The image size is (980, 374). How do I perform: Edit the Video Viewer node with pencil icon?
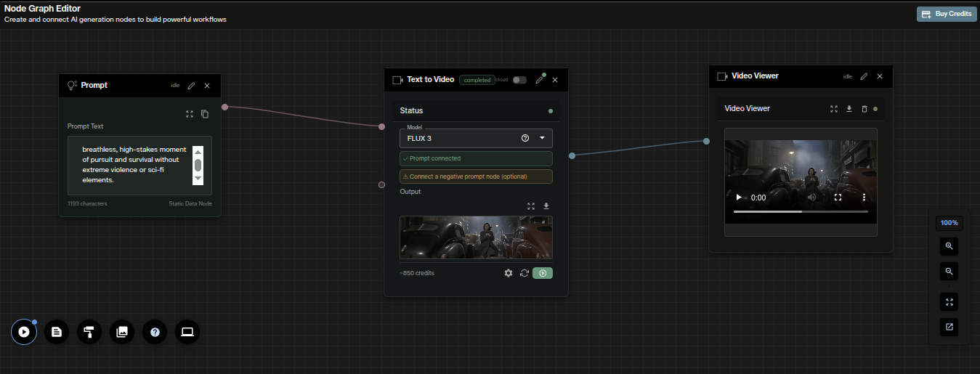(864, 76)
